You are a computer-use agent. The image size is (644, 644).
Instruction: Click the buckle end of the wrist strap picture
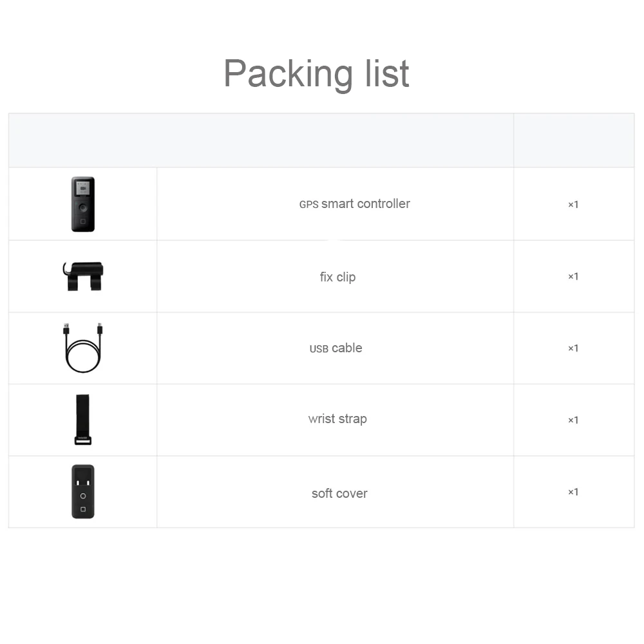[83, 440]
